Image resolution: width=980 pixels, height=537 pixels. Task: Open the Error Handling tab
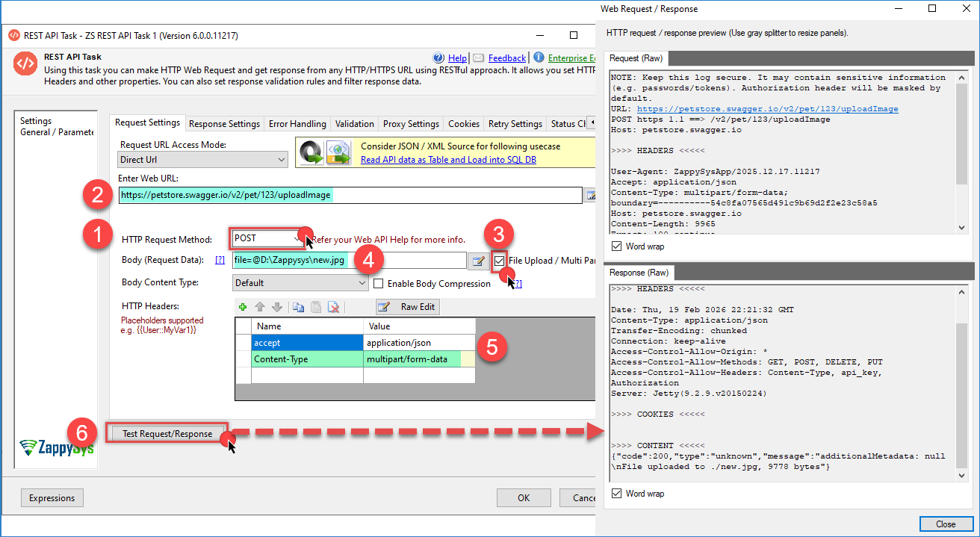[297, 124]
